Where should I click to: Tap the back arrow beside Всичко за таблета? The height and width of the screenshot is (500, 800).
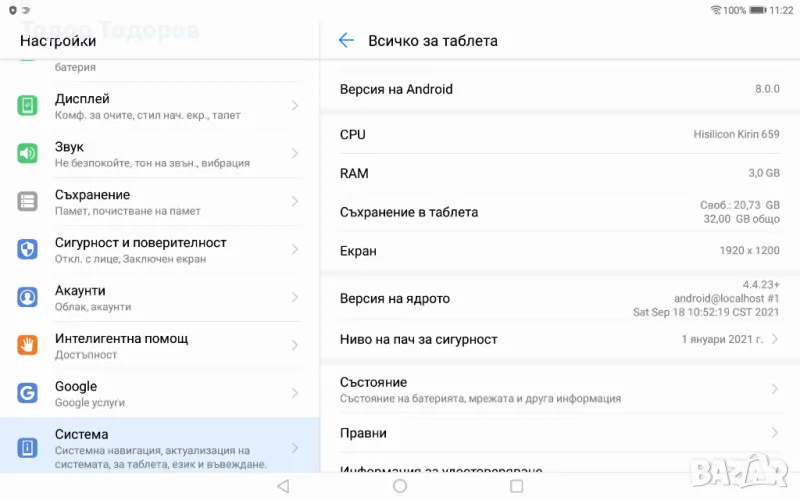[346, 41]
